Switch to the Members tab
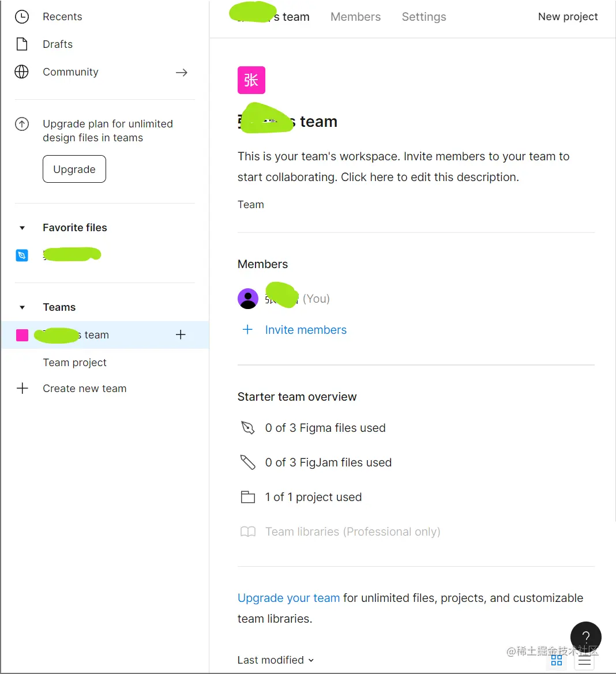This screenshot has width=616, height=674. pyautogui.click(x=355, y=17)
